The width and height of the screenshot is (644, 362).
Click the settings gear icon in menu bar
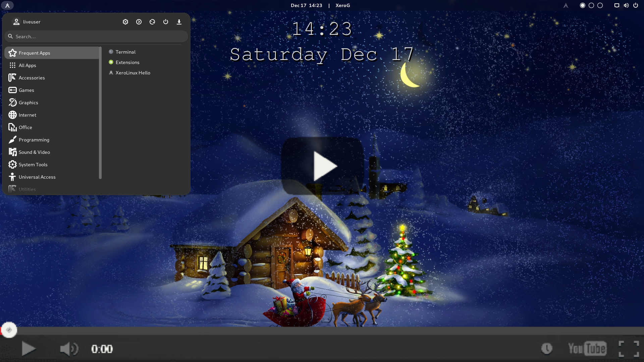(125, 21)
